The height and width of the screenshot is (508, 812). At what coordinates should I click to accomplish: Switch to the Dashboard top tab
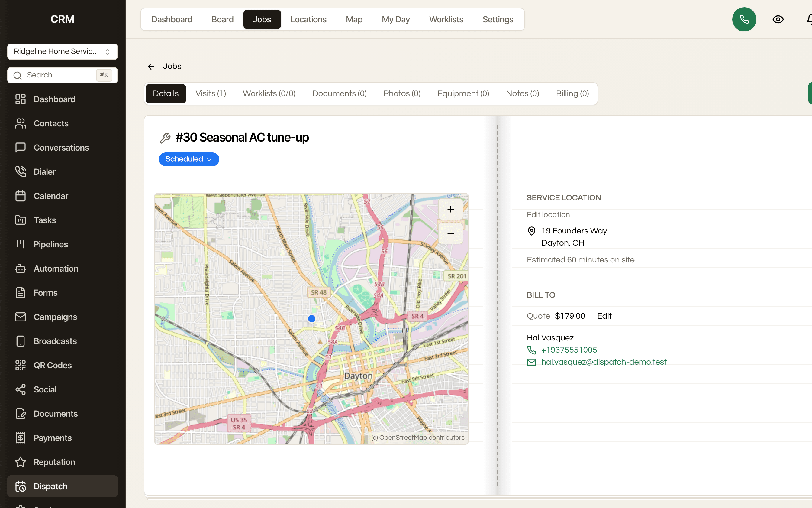tap(172, 19)
